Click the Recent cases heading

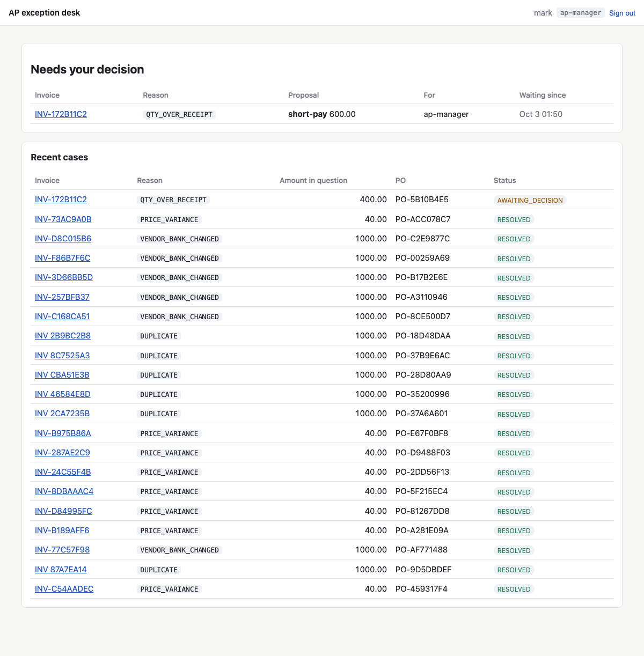coord(60,157)
